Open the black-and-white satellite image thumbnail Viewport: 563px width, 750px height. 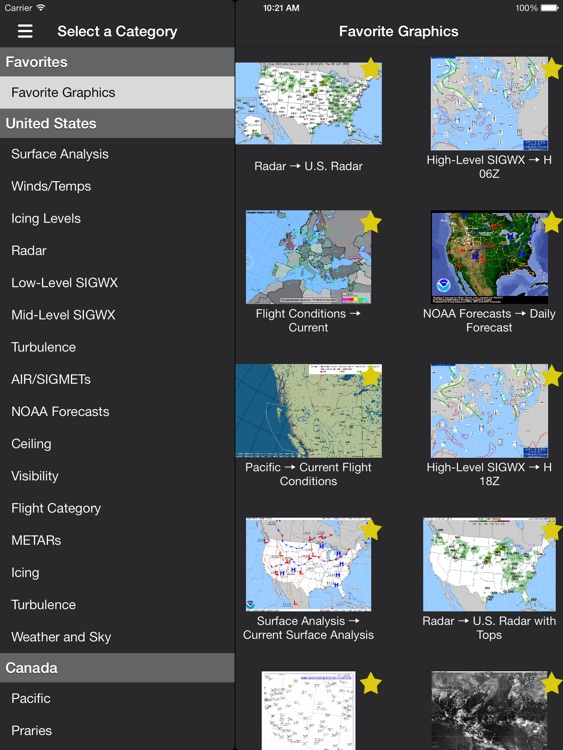(x=489, y=710)
